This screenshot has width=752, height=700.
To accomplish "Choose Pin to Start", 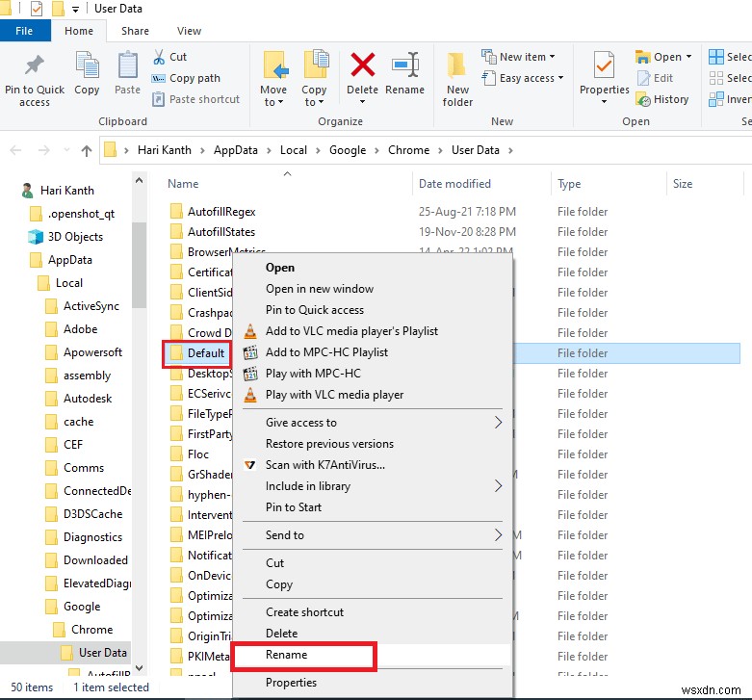I will click(x=294, y=507).
